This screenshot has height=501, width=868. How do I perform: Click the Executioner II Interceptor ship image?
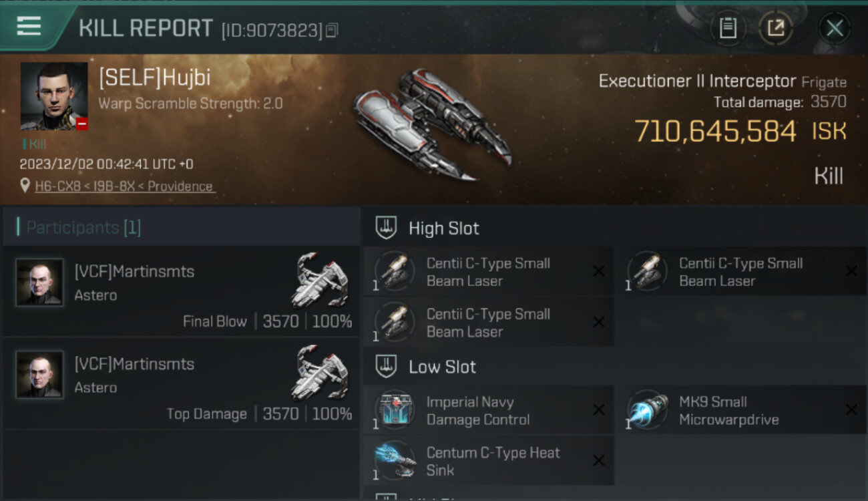pyautogui.click(x=433, y=124)
